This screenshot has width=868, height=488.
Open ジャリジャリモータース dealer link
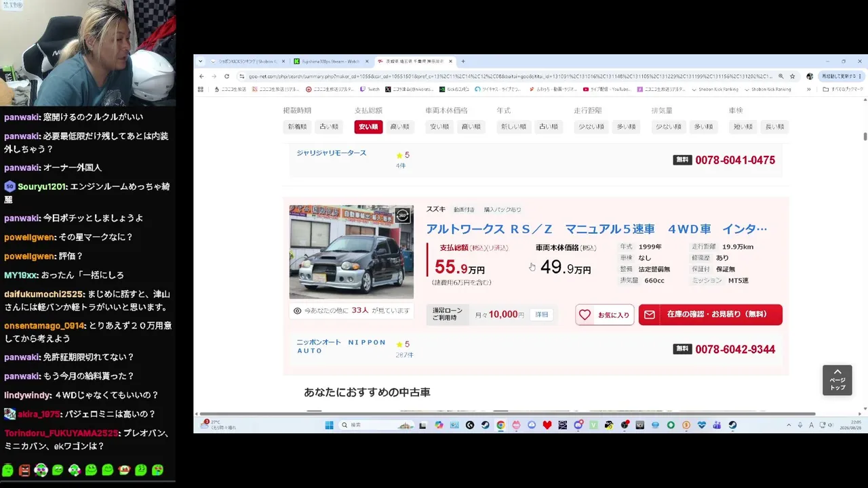(x=331, y=153)
